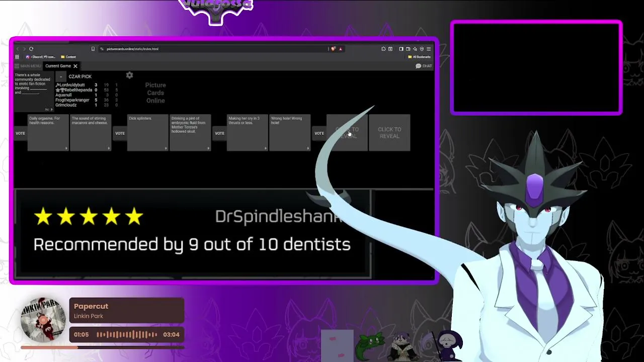Seek within the song waveform bar
The width and height of the screenshot is (644, 362).
pyautogui.click(x=127, y=334)
